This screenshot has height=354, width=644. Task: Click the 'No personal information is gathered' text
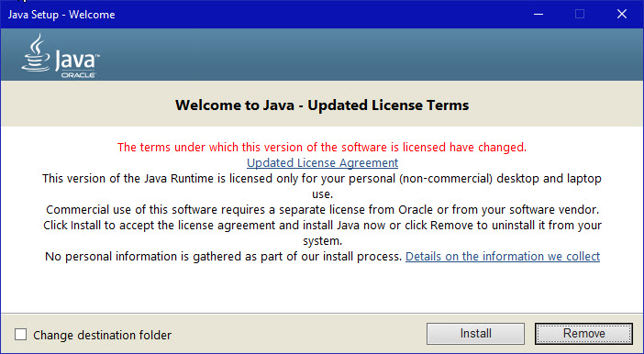[223, 256]
